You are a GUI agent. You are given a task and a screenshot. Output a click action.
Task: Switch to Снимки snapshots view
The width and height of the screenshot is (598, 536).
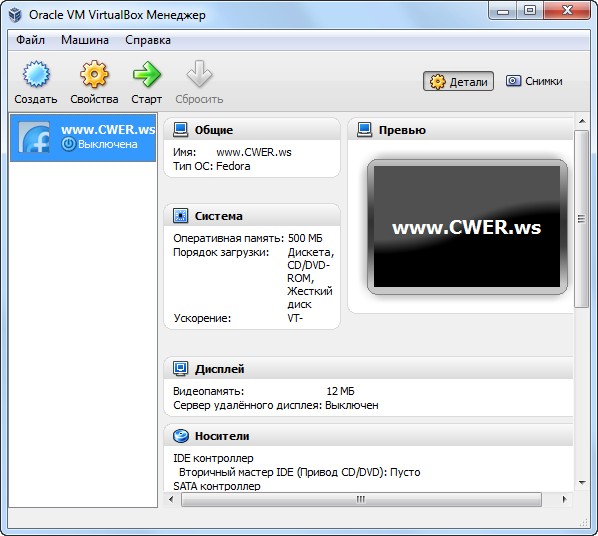(x=534, y=81)
